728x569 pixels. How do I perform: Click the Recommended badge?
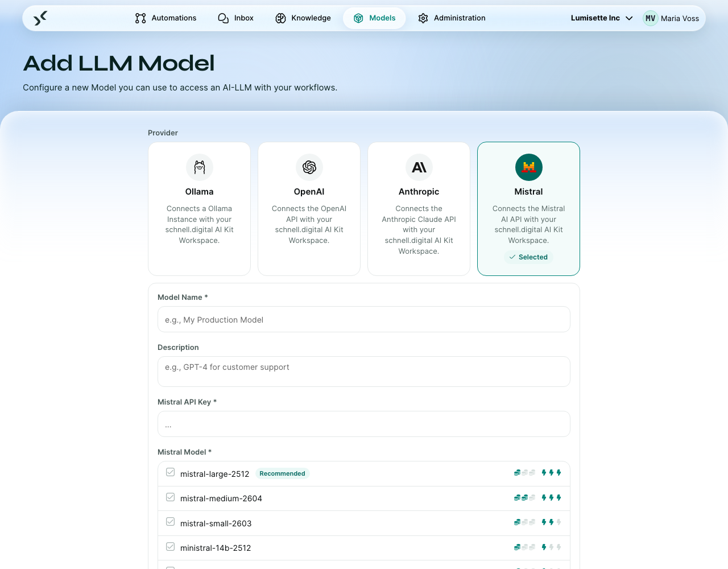pos(282,473)
